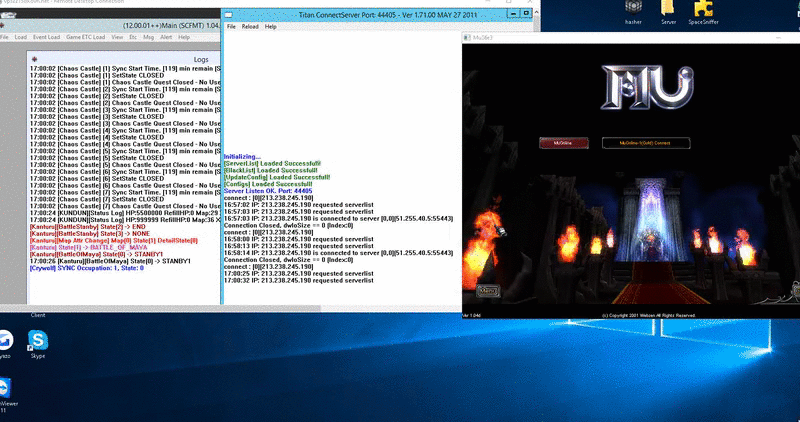Click '[Kanturu][Map Attr Change]' log line
The width and height of the screenshot is (800, 422).
pos(114,240)
